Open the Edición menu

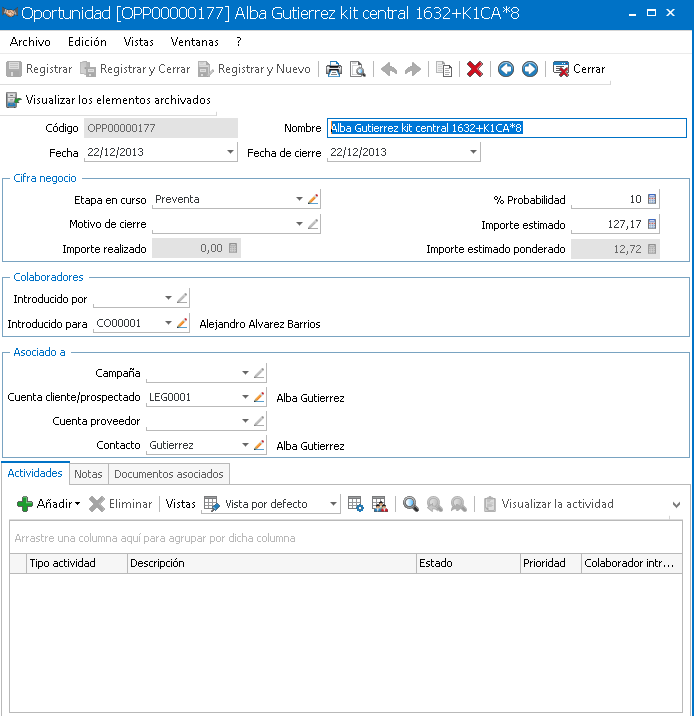click(x=87, y=42)
